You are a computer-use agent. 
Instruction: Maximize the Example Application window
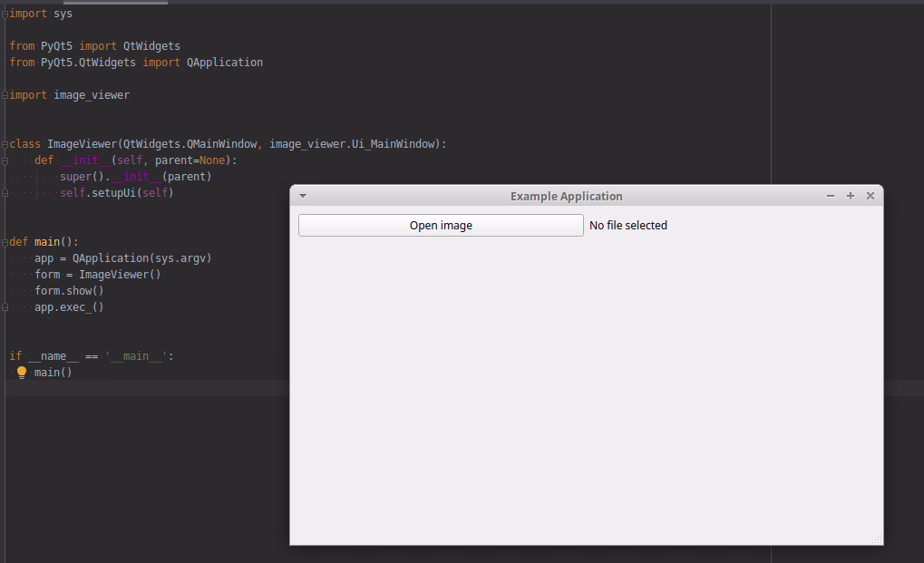[851, 196]
